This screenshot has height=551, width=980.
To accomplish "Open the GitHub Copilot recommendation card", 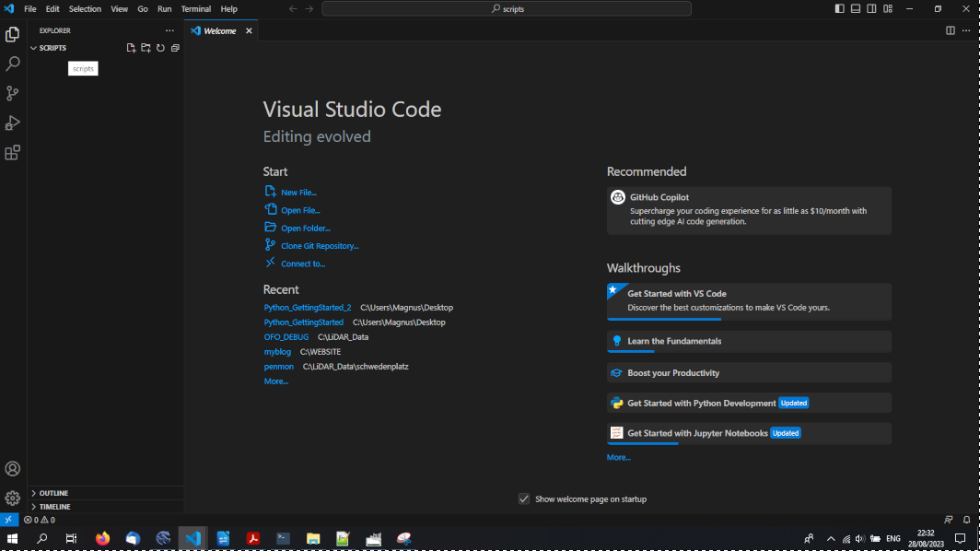I will [749, 211].
